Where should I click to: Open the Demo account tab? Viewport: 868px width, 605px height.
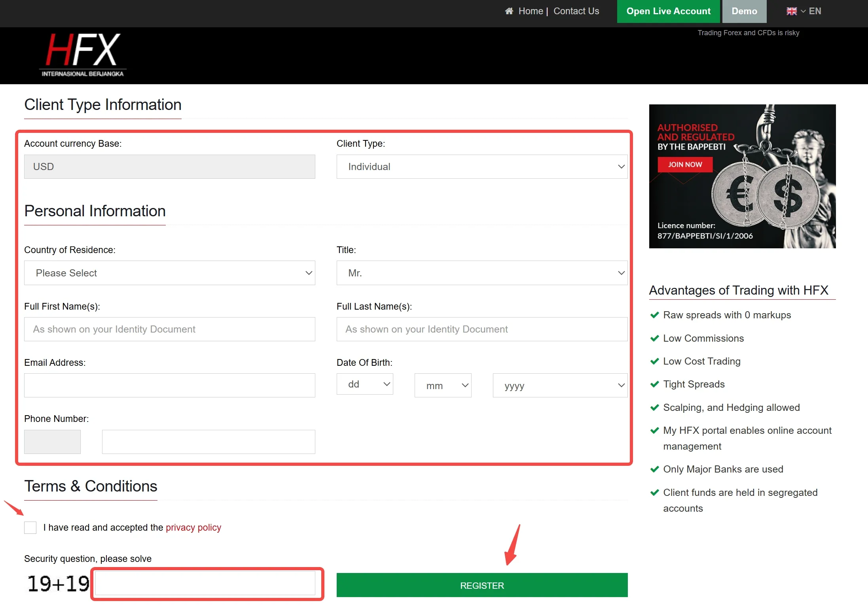click(x=744, y=11)
